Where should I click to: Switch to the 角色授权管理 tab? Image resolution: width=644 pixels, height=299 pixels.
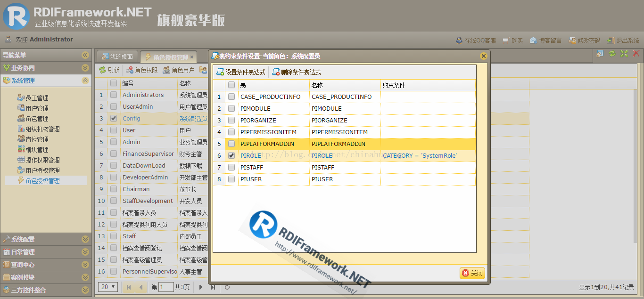point(168,57)
